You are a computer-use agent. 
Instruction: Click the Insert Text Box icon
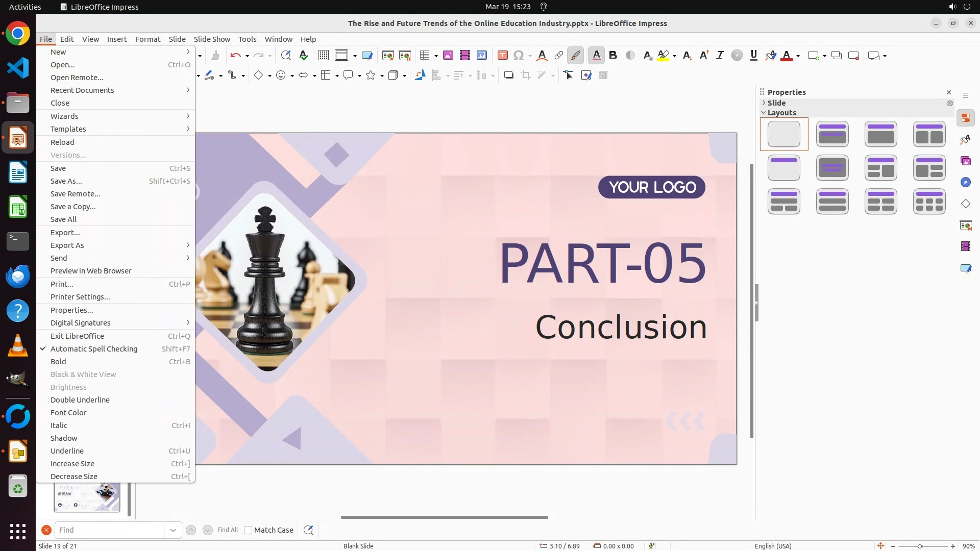click(502, 56)
